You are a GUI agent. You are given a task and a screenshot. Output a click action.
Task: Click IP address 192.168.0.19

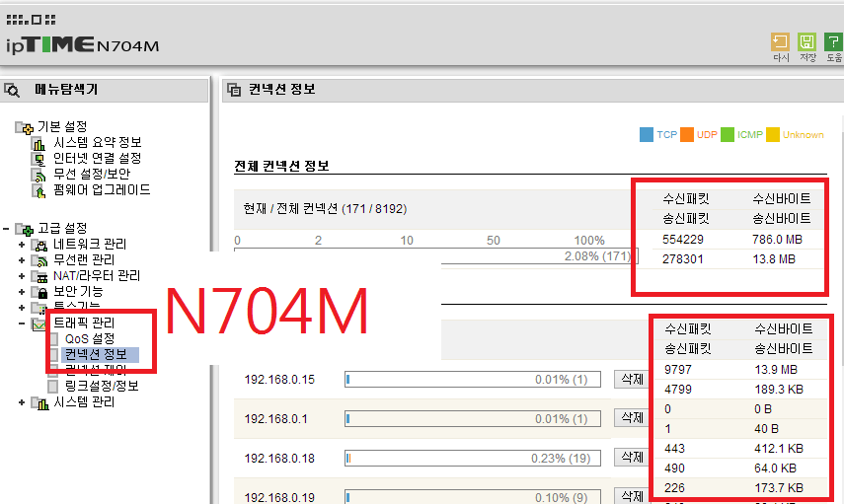coord(279,497)
